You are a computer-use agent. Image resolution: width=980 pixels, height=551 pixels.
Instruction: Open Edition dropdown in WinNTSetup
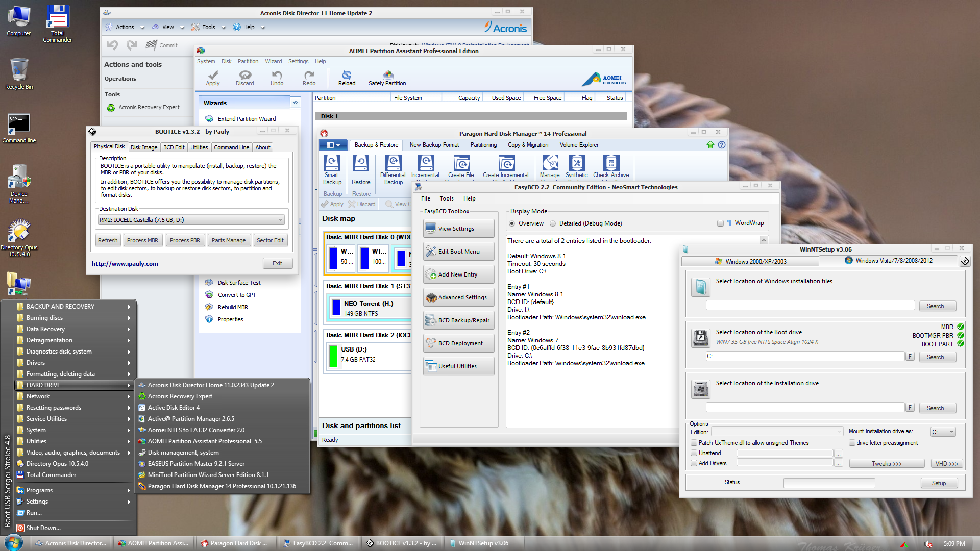[777, 432]
